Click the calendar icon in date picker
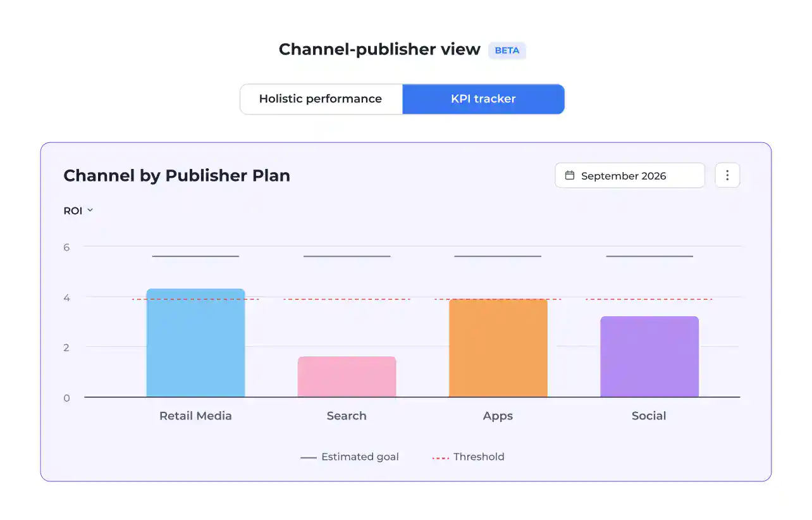The width and height of the screenshot is (812, 520). (570, 175)
